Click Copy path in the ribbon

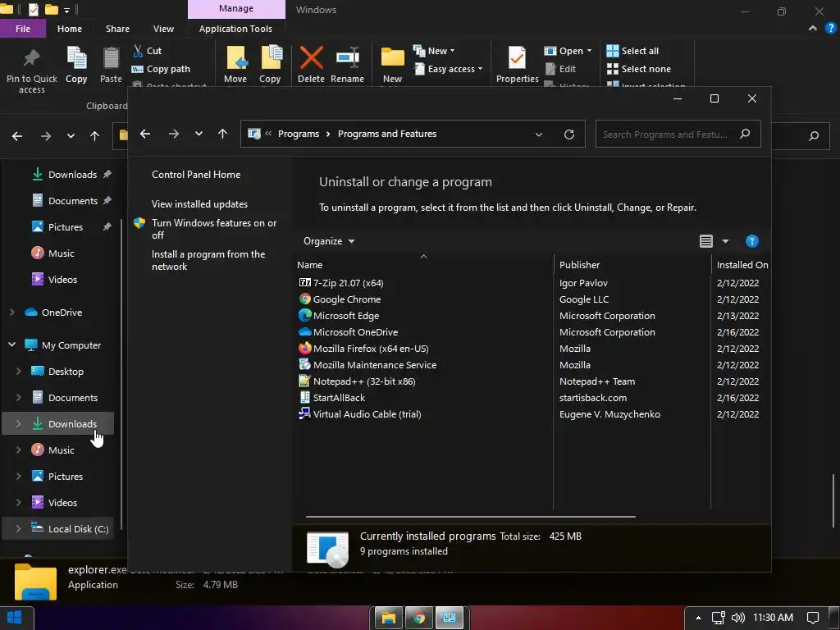click(x=162, y=69)
